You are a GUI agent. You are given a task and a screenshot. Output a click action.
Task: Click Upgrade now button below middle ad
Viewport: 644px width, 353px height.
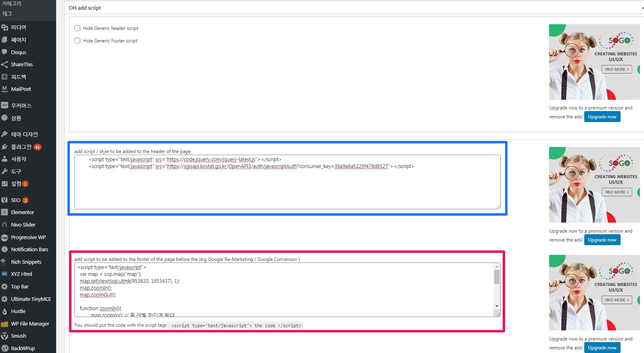tap(602, 240)
